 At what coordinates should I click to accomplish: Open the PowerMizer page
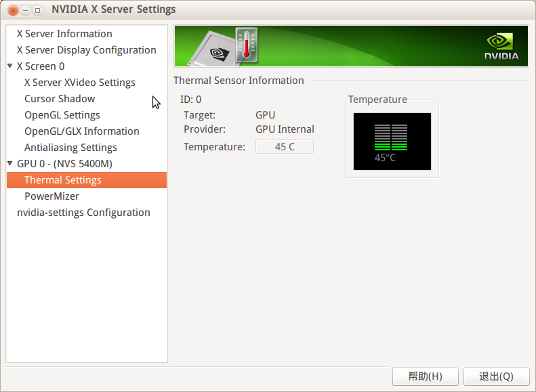[x=51, y=196]
